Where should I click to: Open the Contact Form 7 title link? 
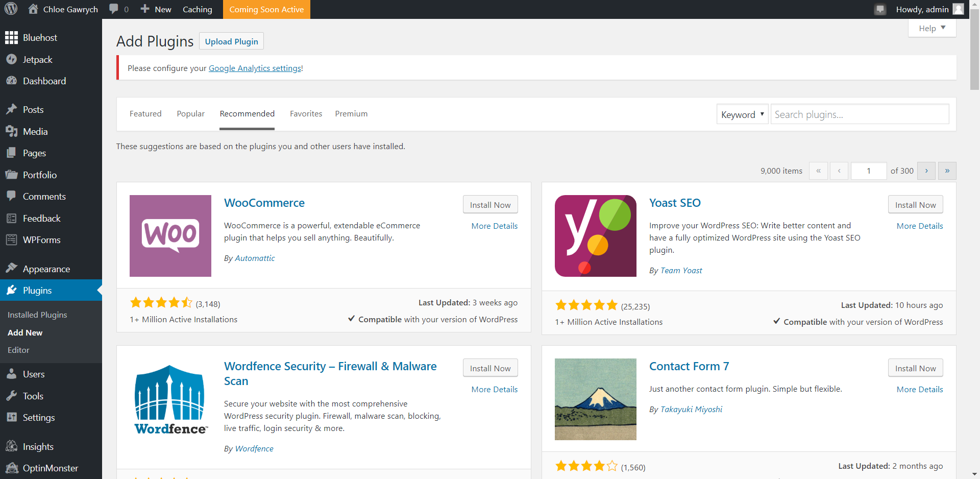click(689, 366)
